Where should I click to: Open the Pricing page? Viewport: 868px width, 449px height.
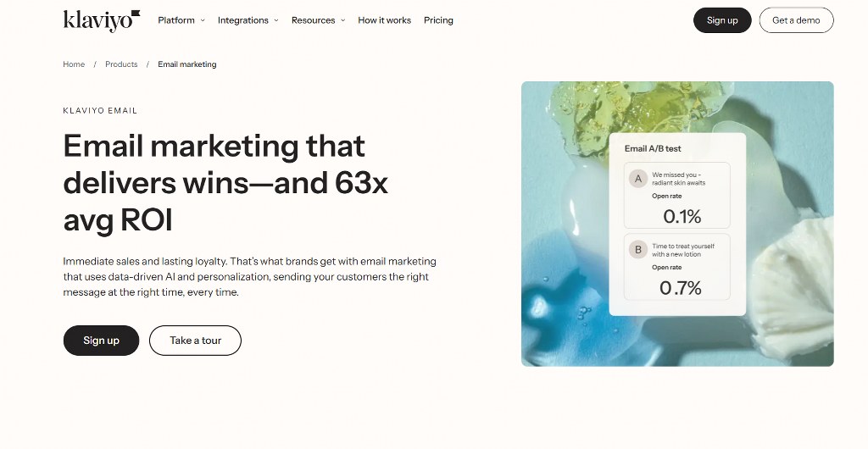pyautogui.click(x=438, y=20)
